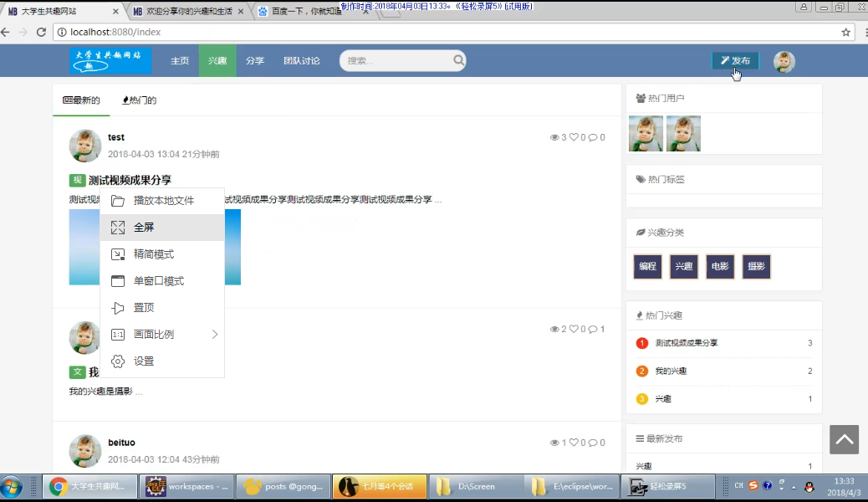Click the green 视 video tag badge
Viewport: 868px width, 502px height.
tap(77, 180)
